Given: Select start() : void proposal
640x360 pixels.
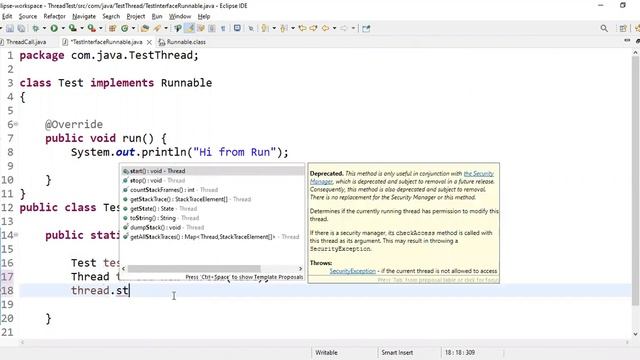Looking at the screenshot, I should click(x=212, y=171).
